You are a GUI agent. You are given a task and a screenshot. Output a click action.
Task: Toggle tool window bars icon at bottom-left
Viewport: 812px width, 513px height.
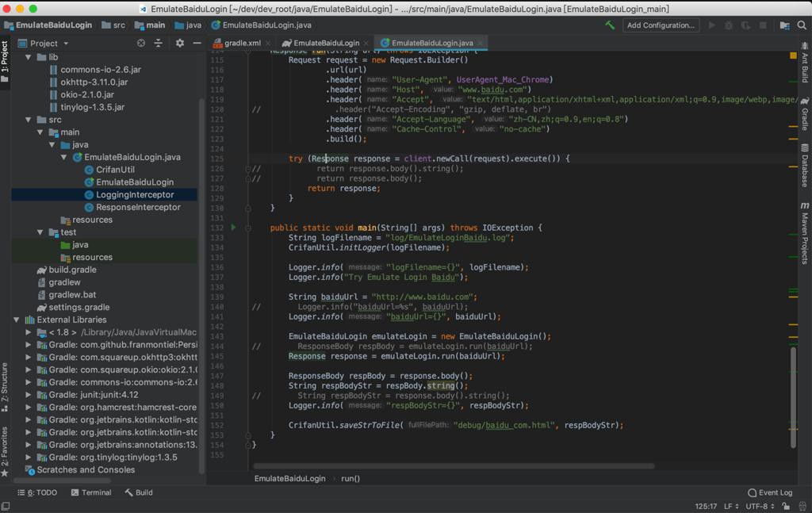tap(6, 506)
